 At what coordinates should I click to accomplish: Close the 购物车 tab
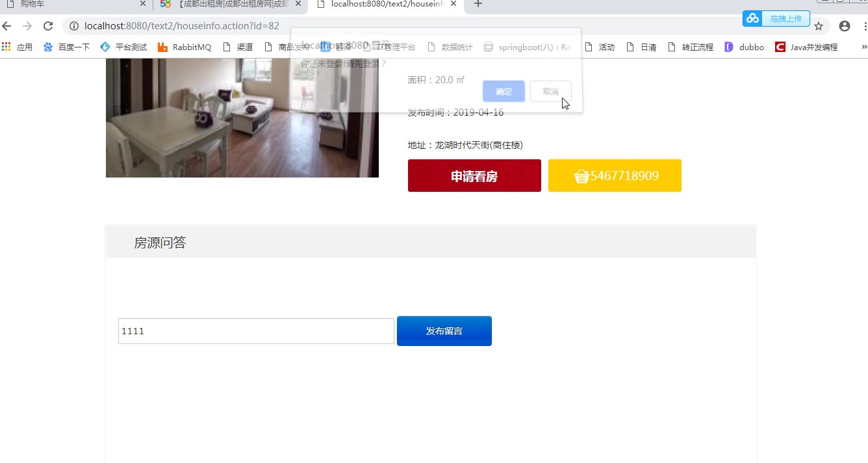[x=143, y=4]
